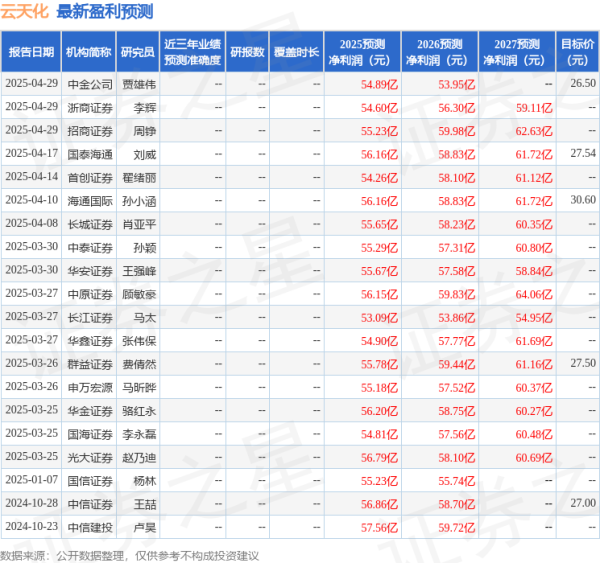Image resolution: width=600 pixels, height=563 pixels.
Task: Click the 30.60 target price value
Action: point(582,200)
